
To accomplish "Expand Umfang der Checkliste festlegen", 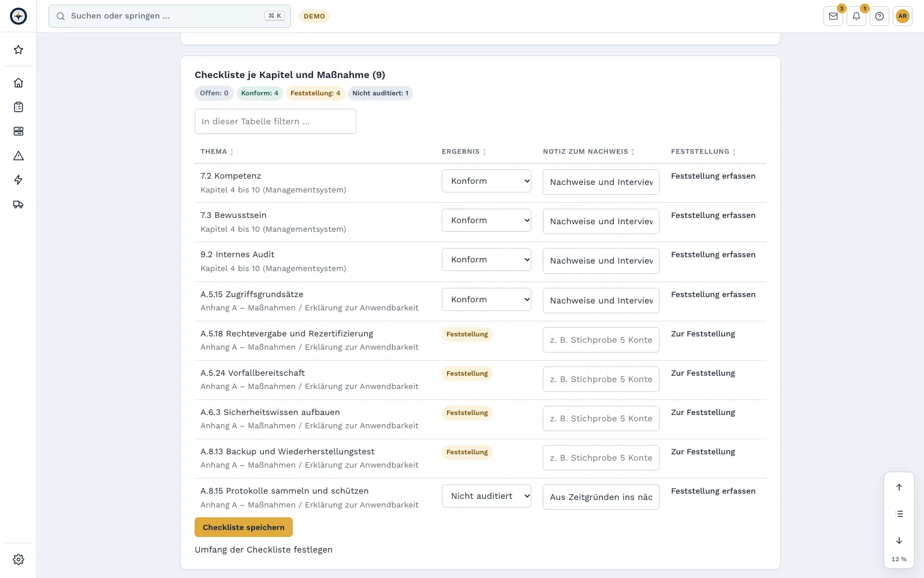I will pyautogui.click(x=263, y=550).
